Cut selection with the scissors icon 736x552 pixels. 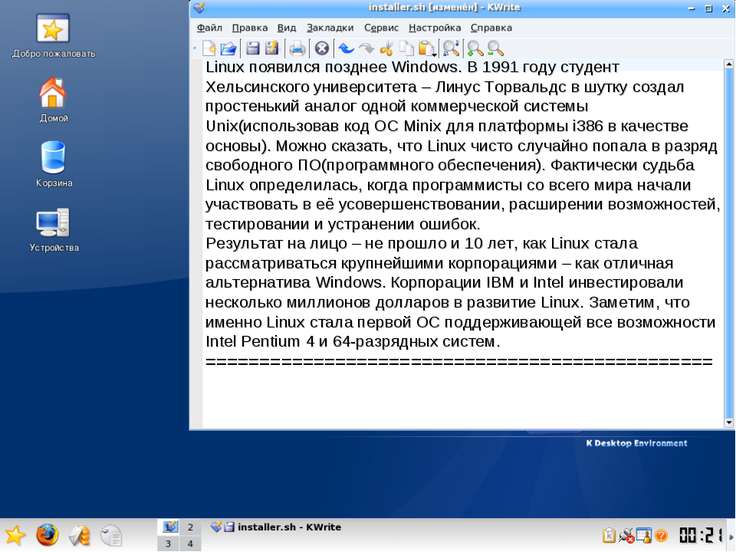pos(386,48)
